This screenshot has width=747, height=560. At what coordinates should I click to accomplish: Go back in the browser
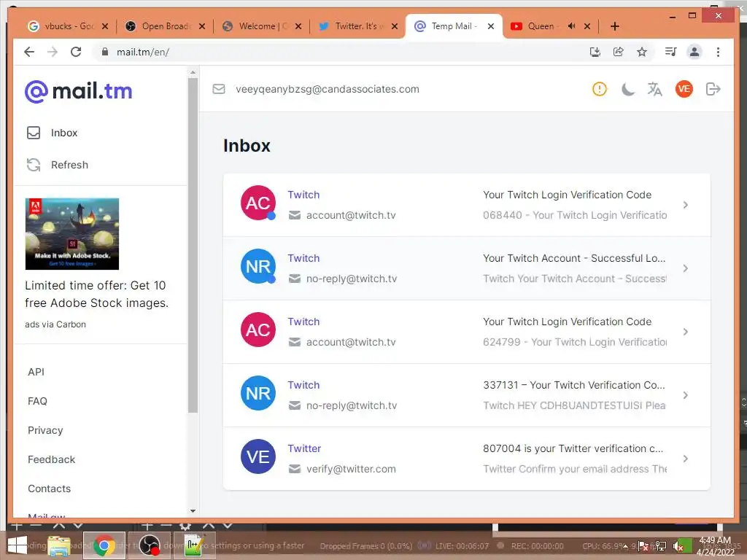tap(29, 52)
